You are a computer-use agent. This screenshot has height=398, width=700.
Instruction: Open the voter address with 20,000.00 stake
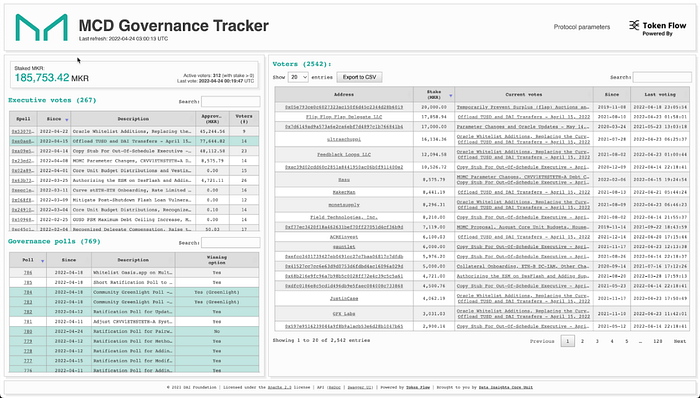point(344,107)
